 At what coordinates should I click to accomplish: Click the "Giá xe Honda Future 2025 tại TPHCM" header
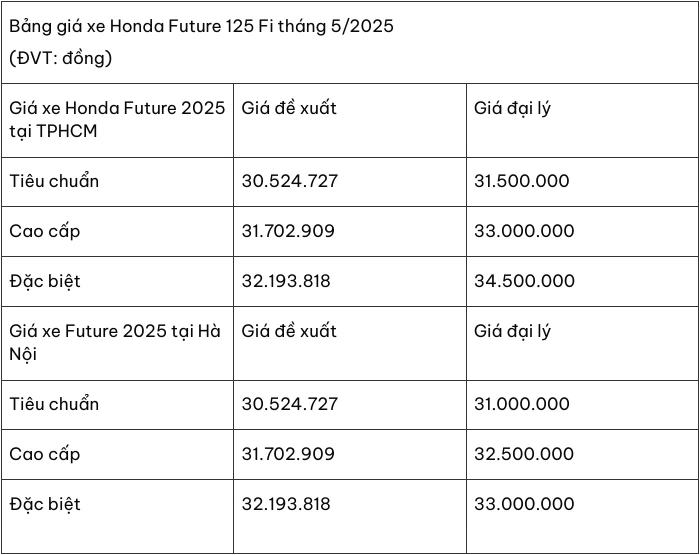coord(117,119)
